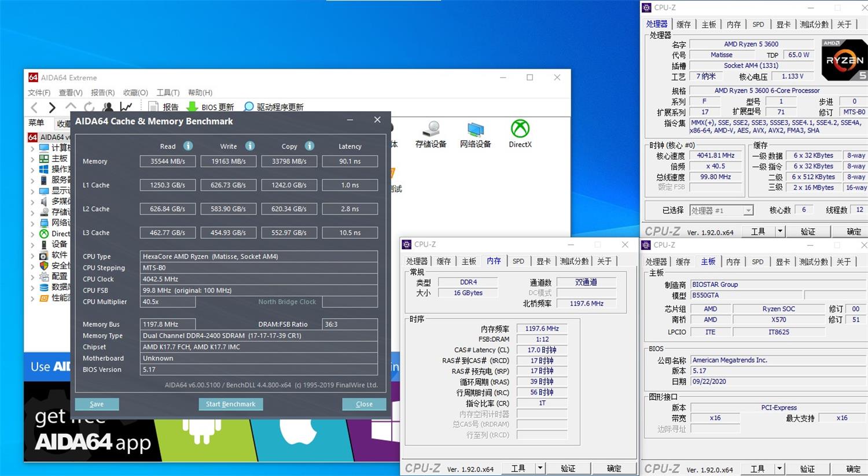Click the Ryzen logo in CPU-Z

844,60
